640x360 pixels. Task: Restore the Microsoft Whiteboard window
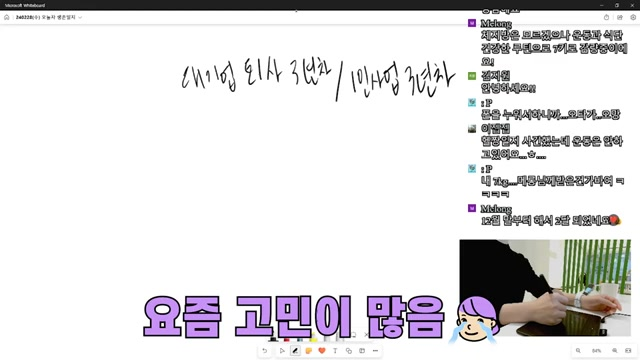click(x=617, y=5)
